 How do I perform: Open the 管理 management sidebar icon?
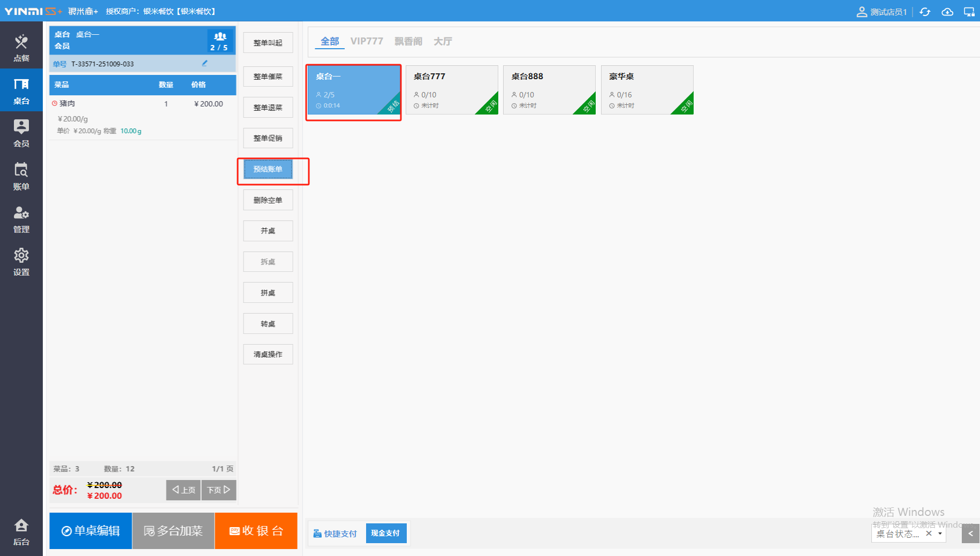click(x=21, y=219)
